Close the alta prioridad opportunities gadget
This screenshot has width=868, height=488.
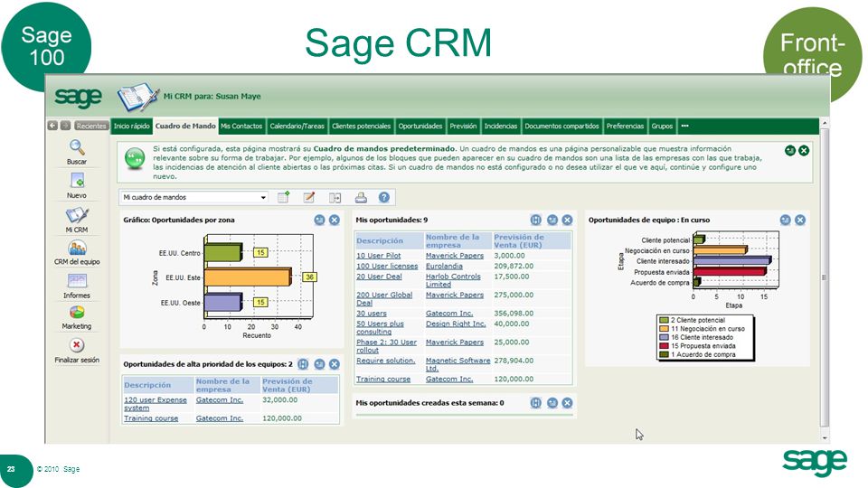point(335,364)
